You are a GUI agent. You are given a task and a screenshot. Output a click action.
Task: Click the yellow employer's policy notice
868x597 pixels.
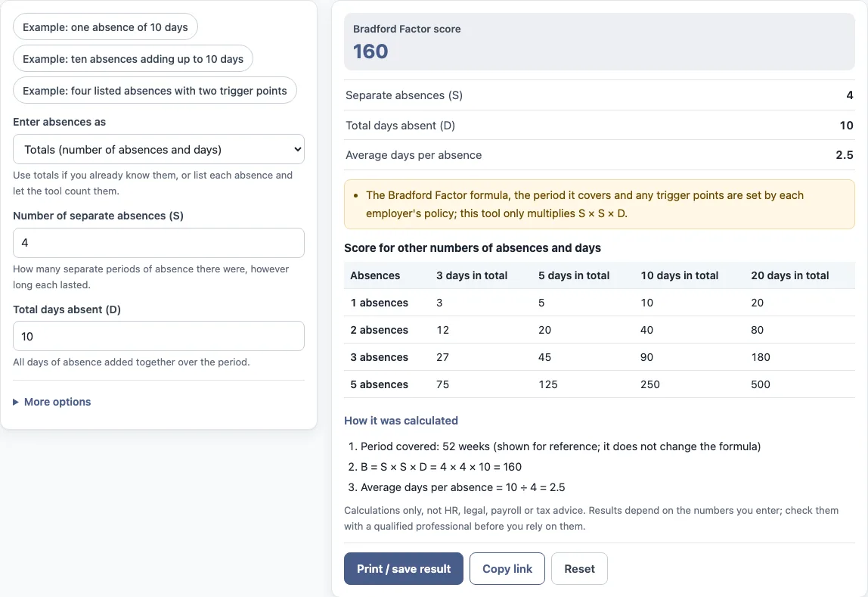coord(600,204)
